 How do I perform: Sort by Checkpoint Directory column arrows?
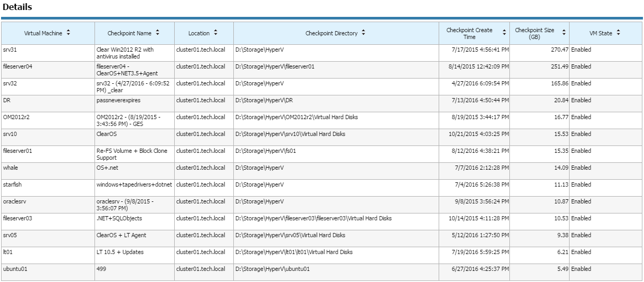(x=363, y=33)
